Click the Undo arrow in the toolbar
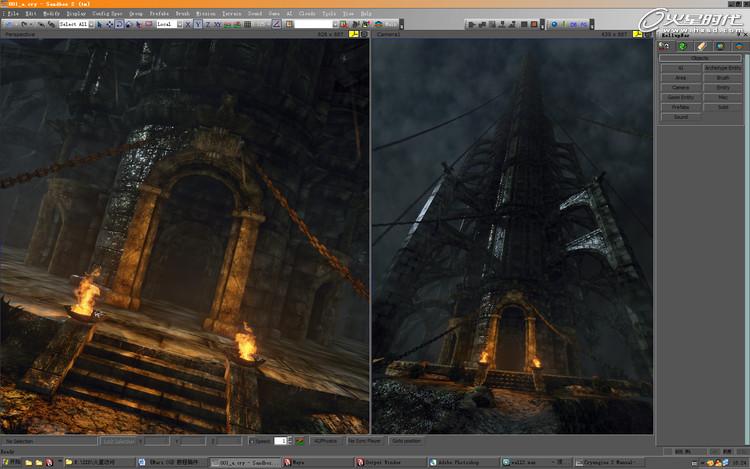 [x=23, y=24]
